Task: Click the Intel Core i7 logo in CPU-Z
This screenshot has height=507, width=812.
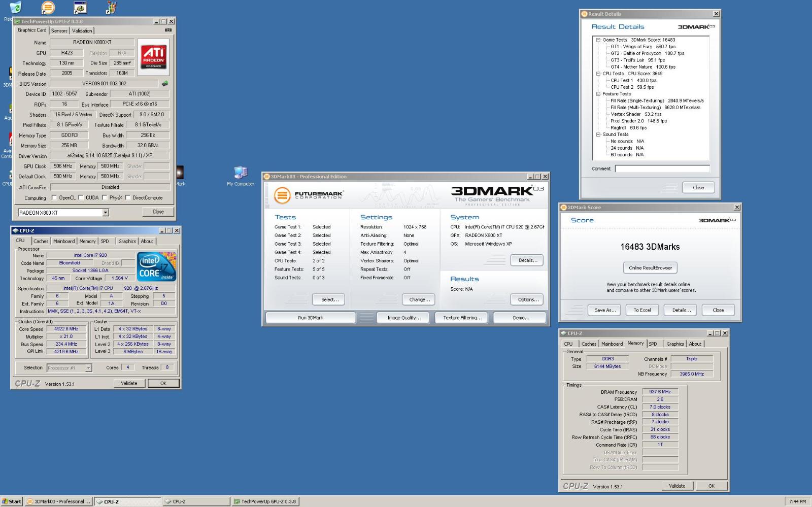Action: tap(157, 267)
